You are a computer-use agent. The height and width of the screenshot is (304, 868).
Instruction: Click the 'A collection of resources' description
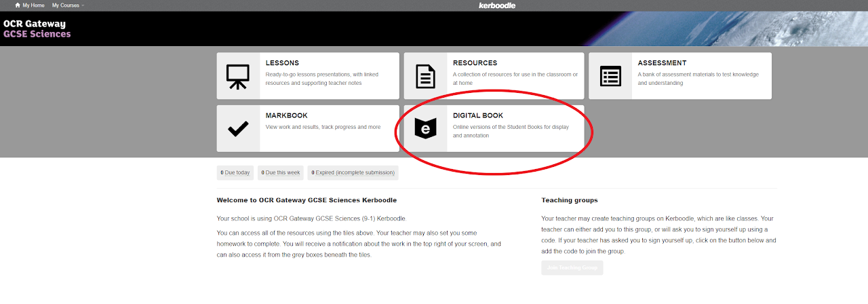click(x=515, y=79)
